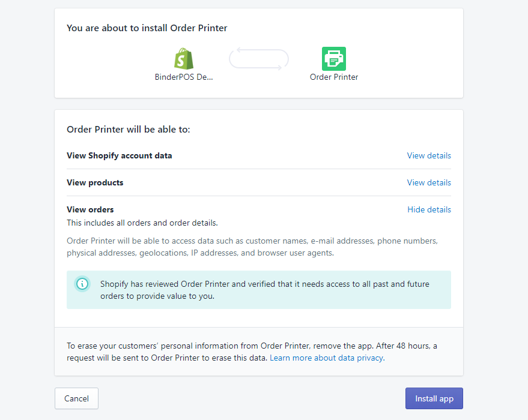
Task: Click 'This includes all orders and order details' text
Action: 142,223
